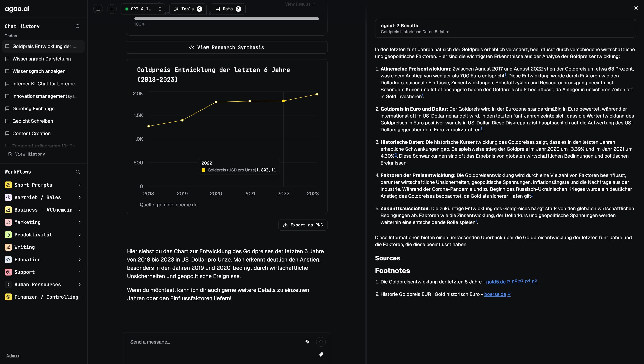Expand Short Prompts workflow chevron
The image size is (644, 364).
[80, 185]
